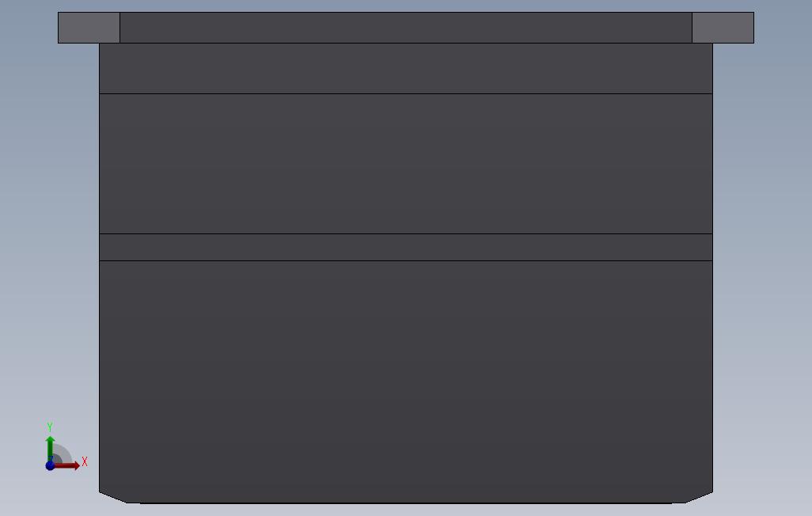Pick the bottom-left chamfer face

click(x=113, y=499)
